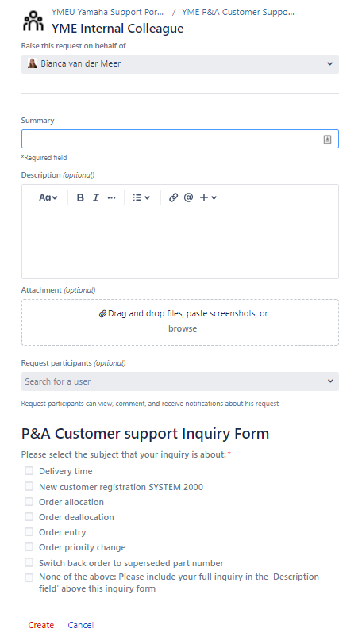The image size is (362, 644).
Task: Go to YMEU Yamaha Support Portal breadcrumb
Action: (108, 12)
